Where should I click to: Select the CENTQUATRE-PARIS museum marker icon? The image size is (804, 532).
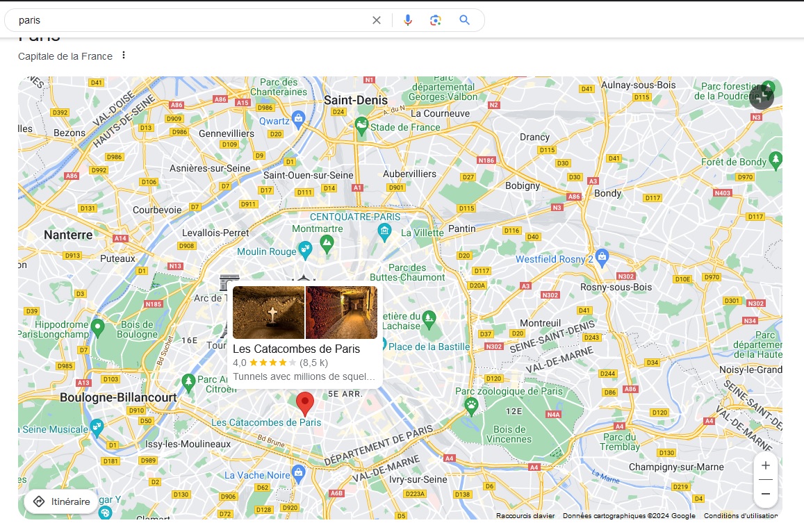(x=384, y=232)
